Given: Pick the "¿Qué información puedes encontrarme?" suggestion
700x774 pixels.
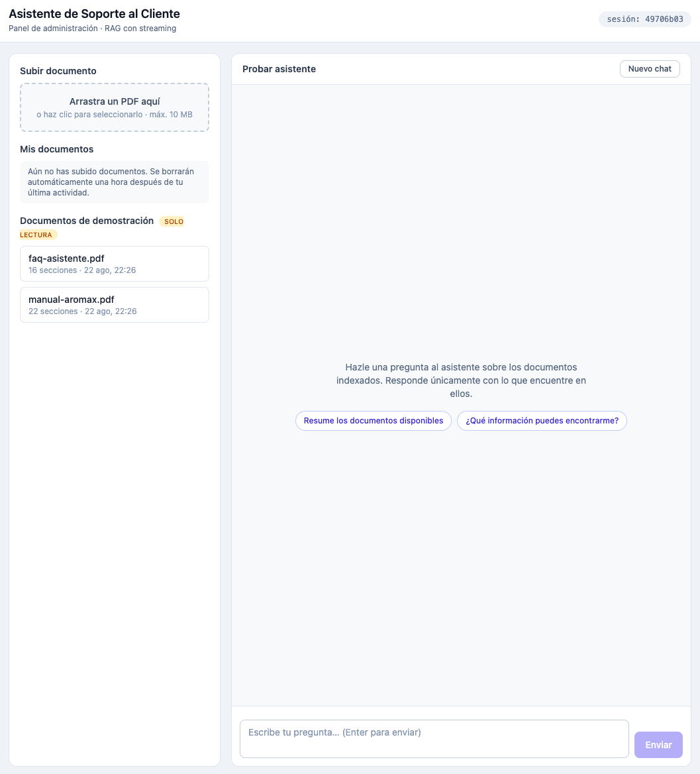Looking at the screenshot, I should point(542,421).
